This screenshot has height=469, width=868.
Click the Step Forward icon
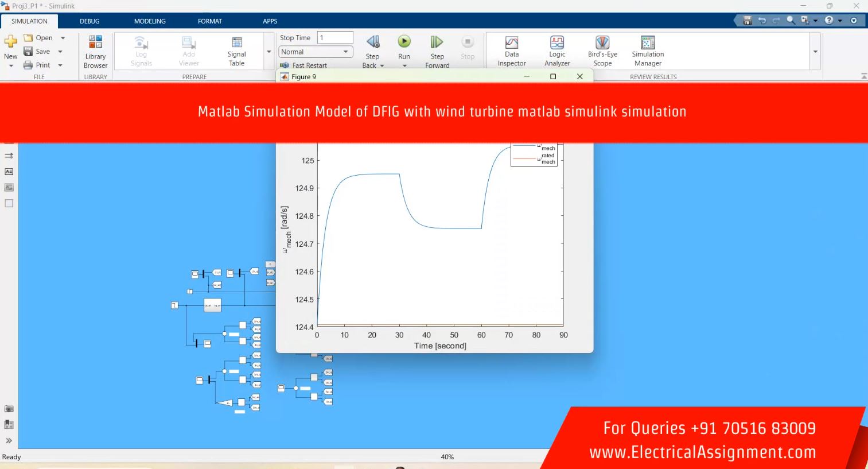coord(437,42)
